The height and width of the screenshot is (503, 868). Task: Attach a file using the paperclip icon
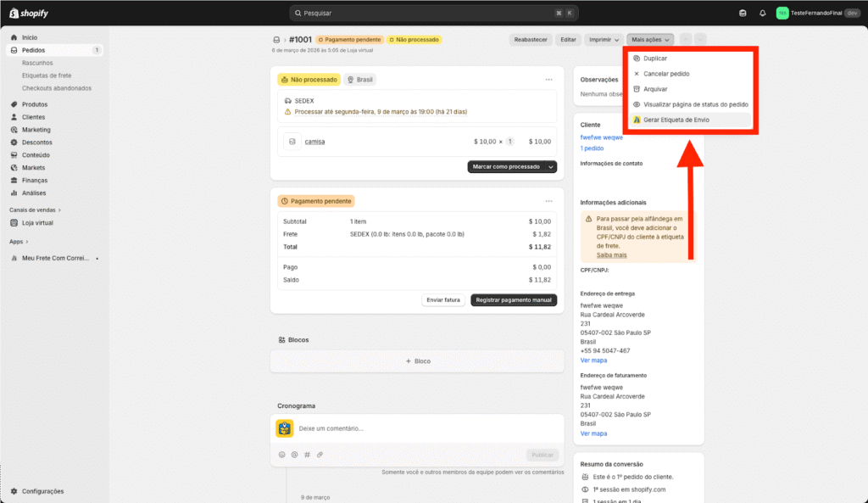tap(320, 455)
